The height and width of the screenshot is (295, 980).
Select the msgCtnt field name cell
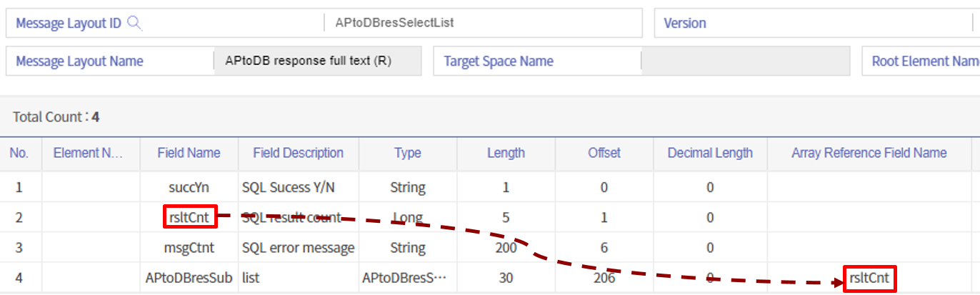pos(189,248)
